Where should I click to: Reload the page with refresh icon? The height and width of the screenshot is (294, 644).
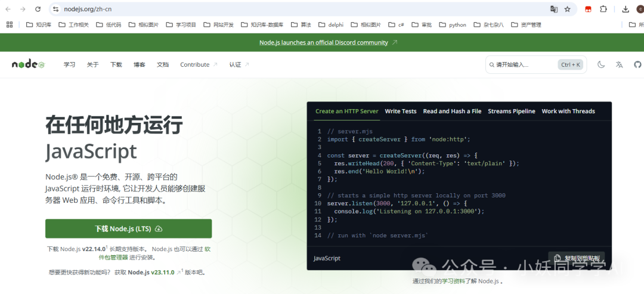[x=38, y=9]
